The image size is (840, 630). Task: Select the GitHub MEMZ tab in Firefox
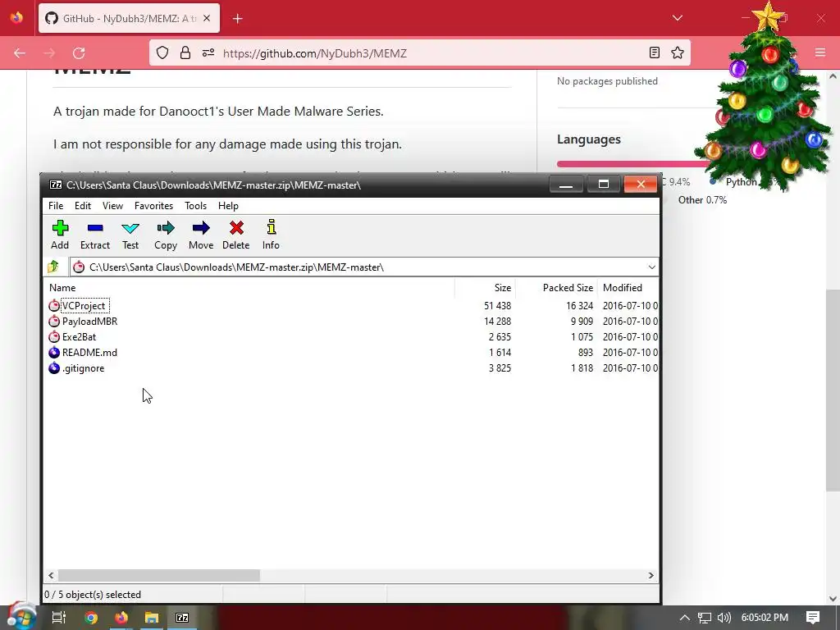click(129, 18)
